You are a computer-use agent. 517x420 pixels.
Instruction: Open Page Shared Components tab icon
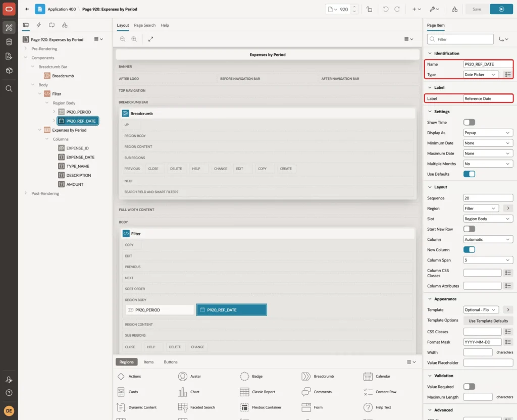click(65, 25)
